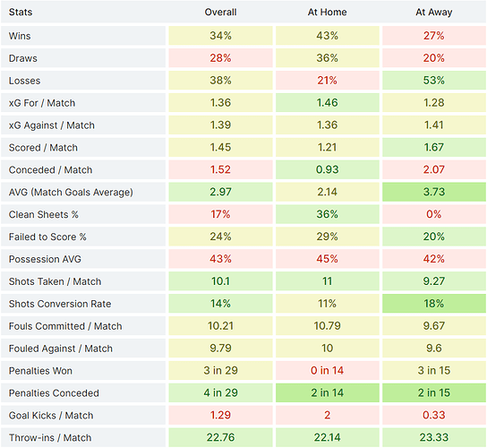
Task: Select the At Home column header
Action: [x=327, y=13]
